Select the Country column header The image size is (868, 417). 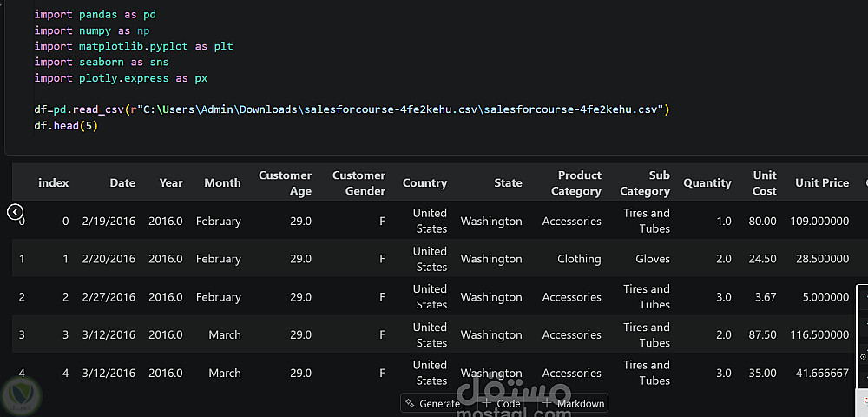tap(424, 182)
